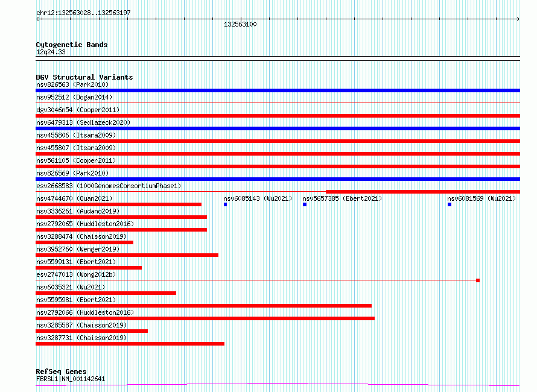
Task: Open the nsv3952760 (Wenger2019) variant label
Action: [78, 249]
